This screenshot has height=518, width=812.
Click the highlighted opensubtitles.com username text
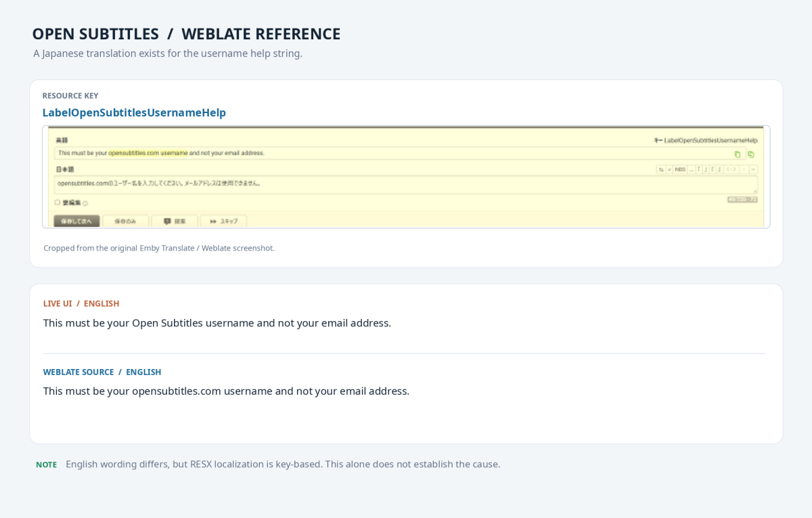(148, 153)
